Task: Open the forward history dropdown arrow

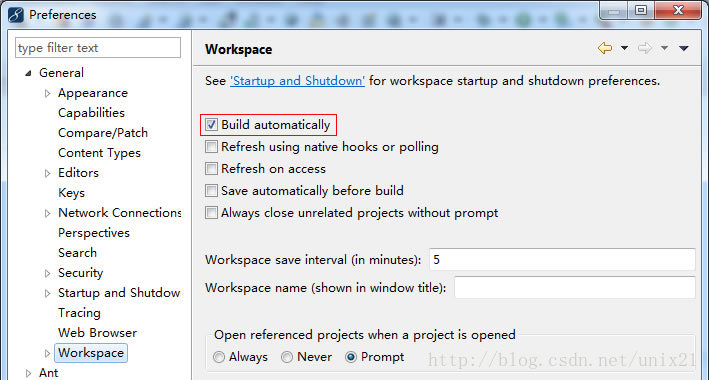Action: click(x=664, y=48)
